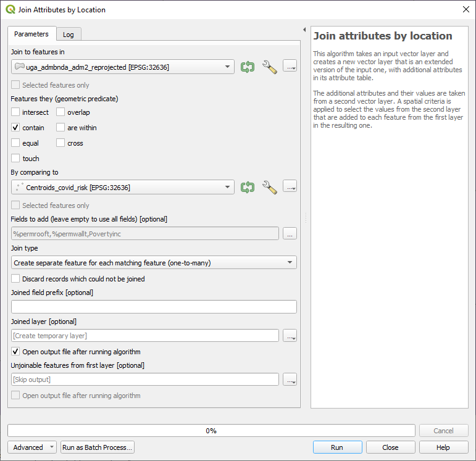476x461 pixels.
Task: Expand the Join type dropdown
Action: (x=154, y=263)
